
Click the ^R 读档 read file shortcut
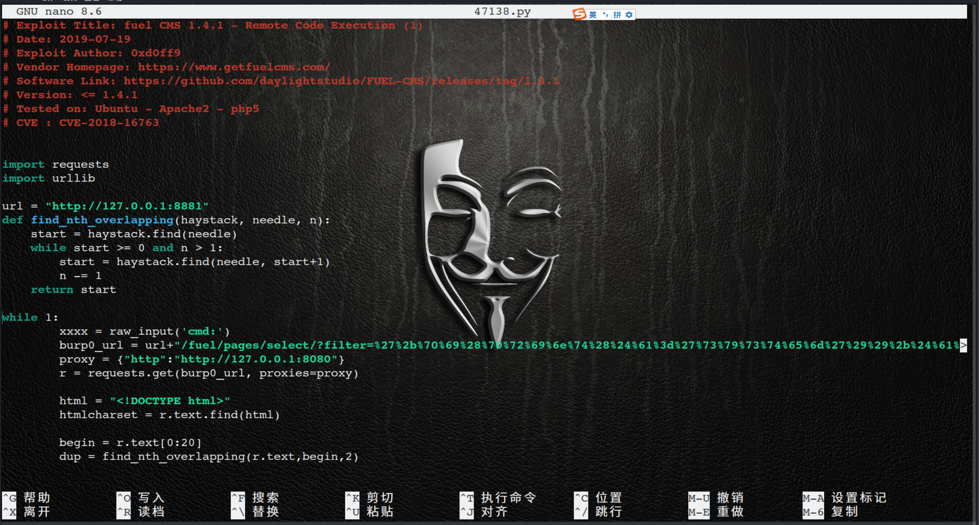pos(141,511)
